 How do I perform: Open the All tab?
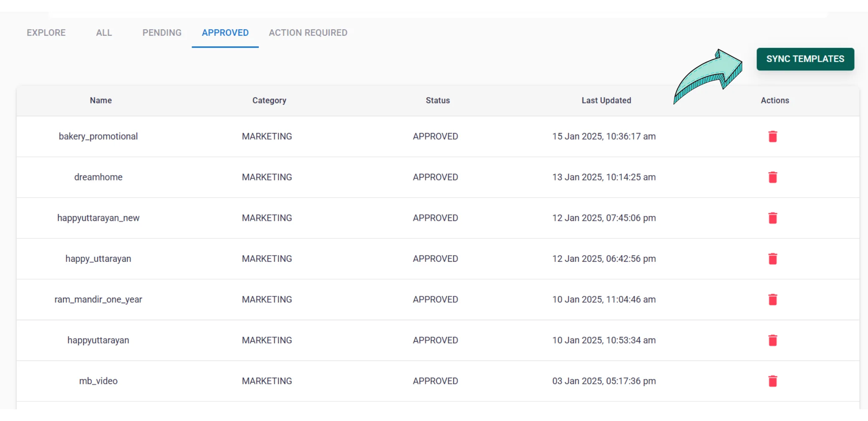(x=104, y=33)
